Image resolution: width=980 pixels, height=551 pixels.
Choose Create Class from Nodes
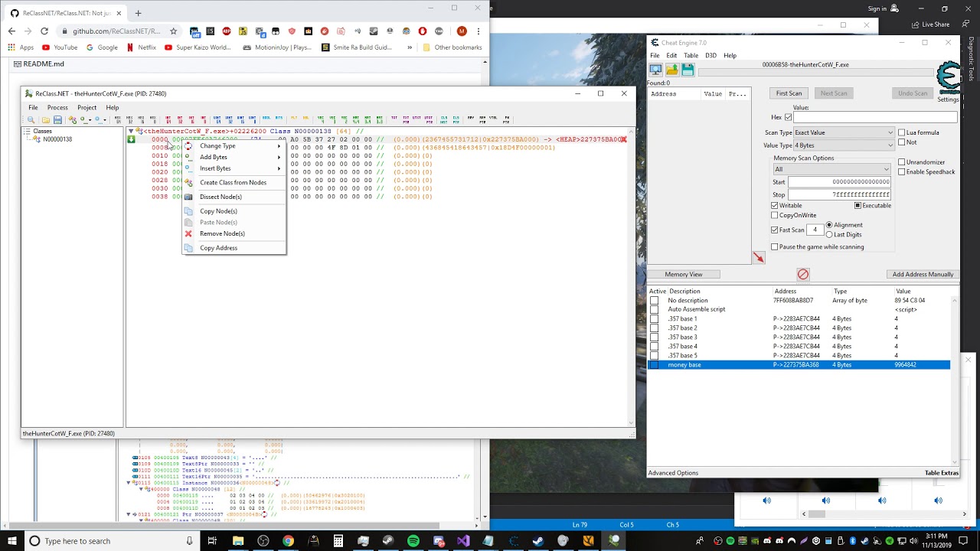click(x=234, y=182)
